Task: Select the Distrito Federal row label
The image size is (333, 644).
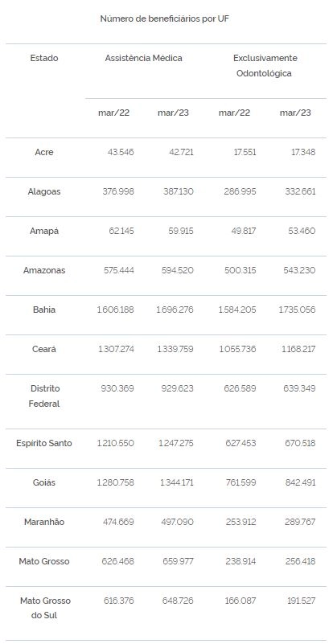Action: click(x=44, y=396)
